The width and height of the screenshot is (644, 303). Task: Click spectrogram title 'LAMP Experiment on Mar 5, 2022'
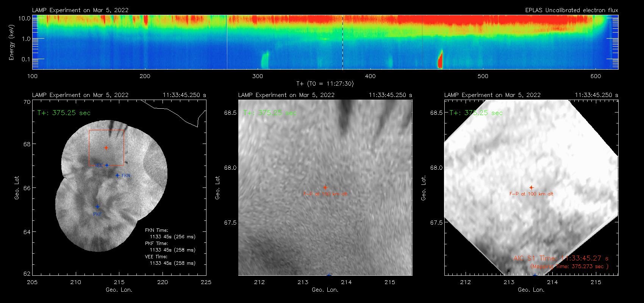tap(80, 10)
